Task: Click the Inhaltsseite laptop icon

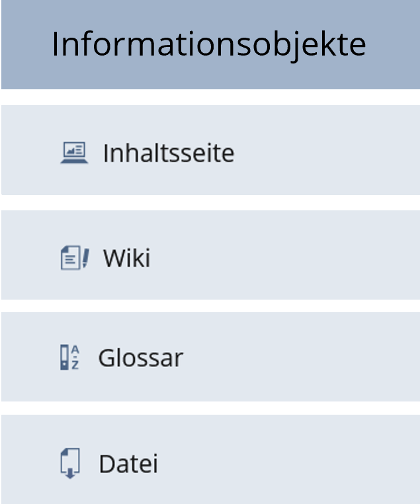Action: (x=73, y=153)
